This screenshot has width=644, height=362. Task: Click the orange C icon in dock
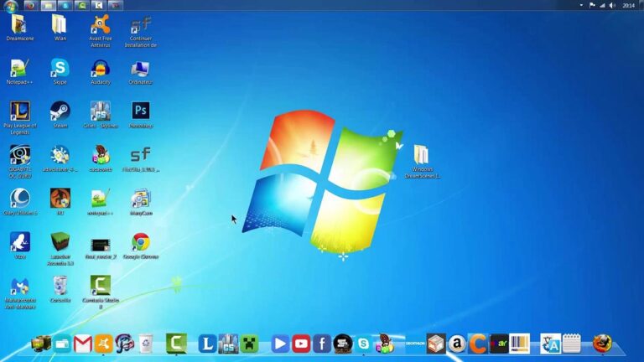478,344
